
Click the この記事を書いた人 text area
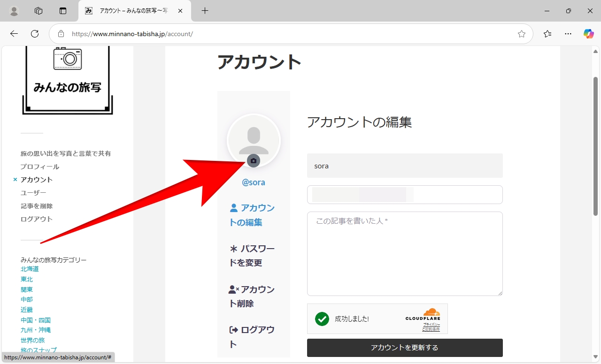404,253
